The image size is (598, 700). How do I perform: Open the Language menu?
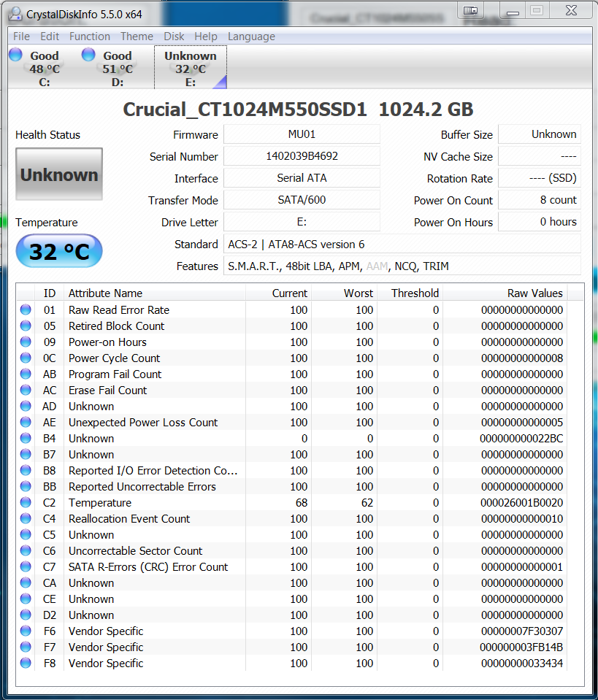pos(251,36)
